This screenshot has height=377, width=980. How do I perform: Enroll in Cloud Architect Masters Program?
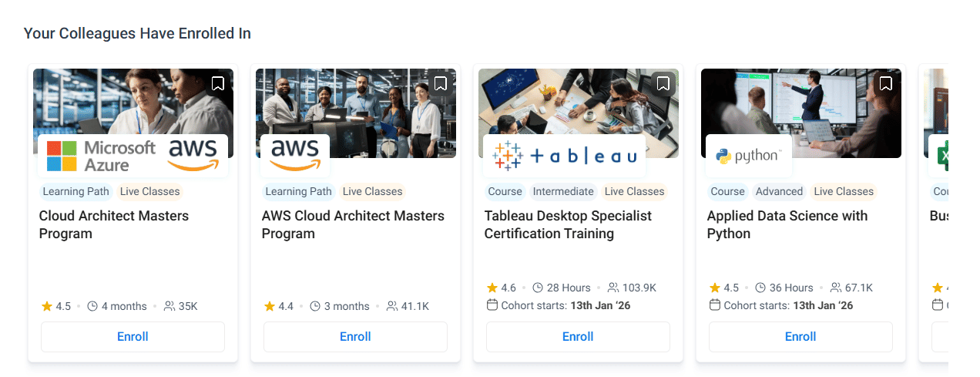[133, 337]
